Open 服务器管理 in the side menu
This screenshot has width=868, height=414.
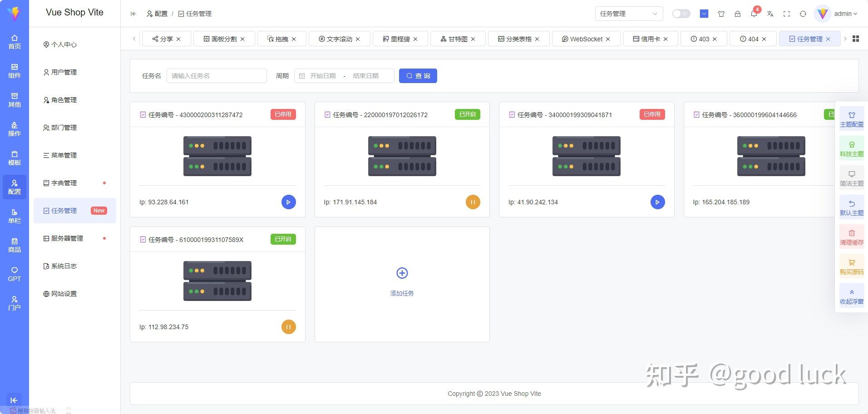tap(75, 238)
